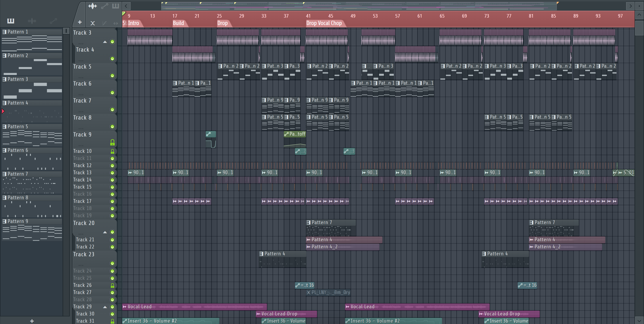644x324 pixels.
Task: Select the first Vocal Lead audio clip
Action: 195,307
